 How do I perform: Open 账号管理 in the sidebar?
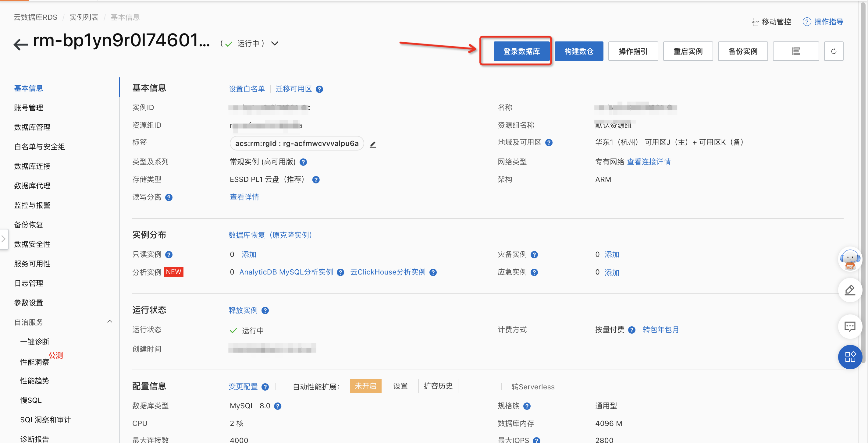[x=29, y=108]
